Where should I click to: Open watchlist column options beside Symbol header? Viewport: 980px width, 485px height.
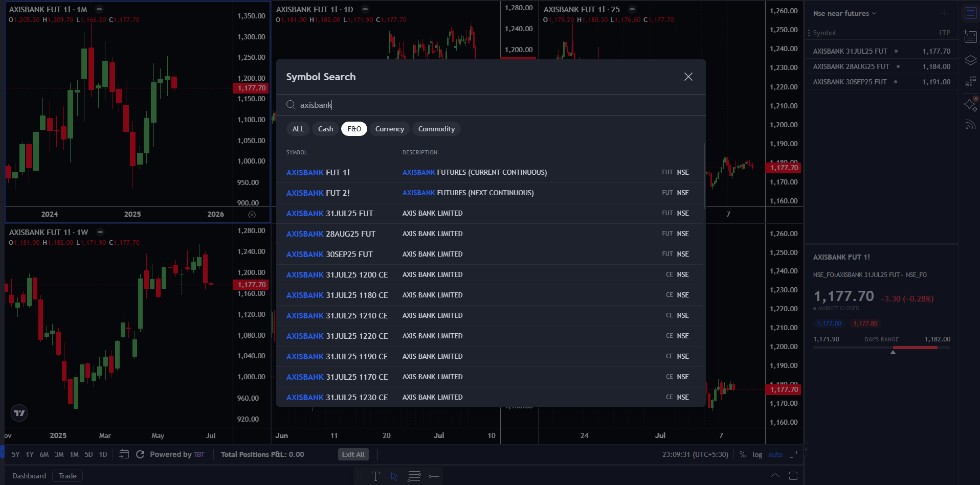809,33
